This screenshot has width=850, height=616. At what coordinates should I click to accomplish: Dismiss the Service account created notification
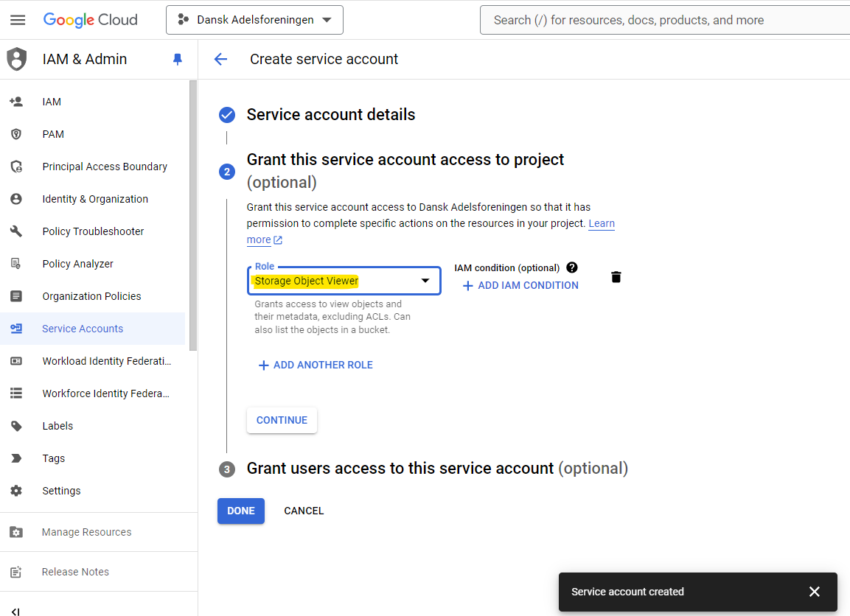pyautogui.click(x=814, y=592)
